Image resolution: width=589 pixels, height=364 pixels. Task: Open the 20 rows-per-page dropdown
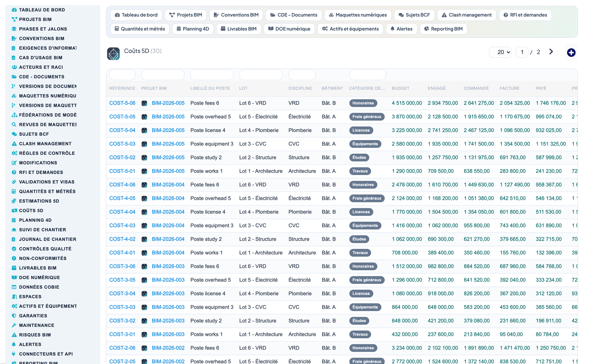500,52
